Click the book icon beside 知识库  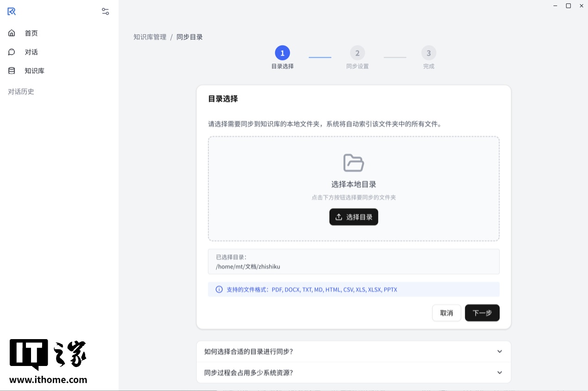[11, 70]
